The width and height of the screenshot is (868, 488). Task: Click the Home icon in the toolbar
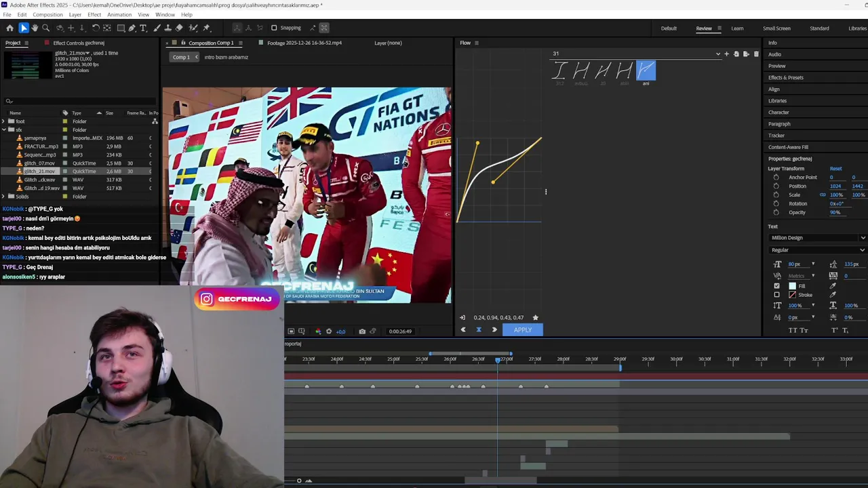(9, 28)
